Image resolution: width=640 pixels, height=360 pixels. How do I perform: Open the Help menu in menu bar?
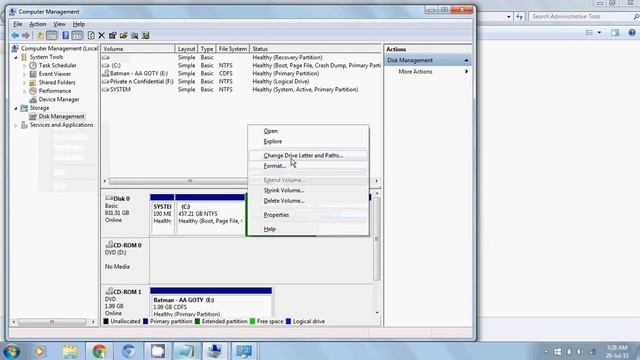(x=79, y=24)
